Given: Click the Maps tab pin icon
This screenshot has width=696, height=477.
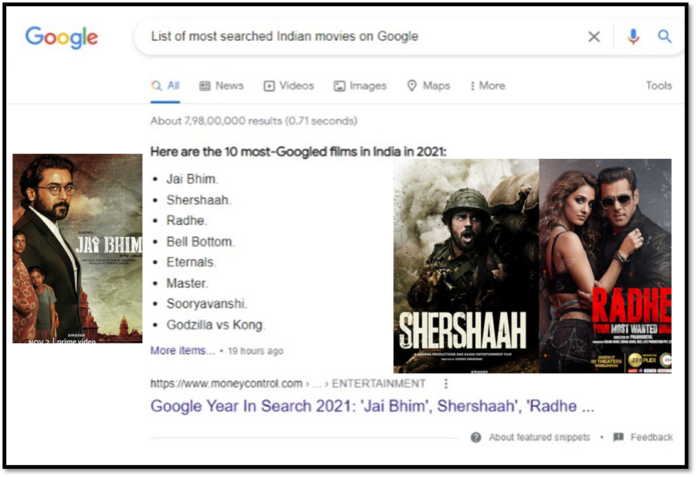Looking at the screenshot, I should [x=412, y=86].
